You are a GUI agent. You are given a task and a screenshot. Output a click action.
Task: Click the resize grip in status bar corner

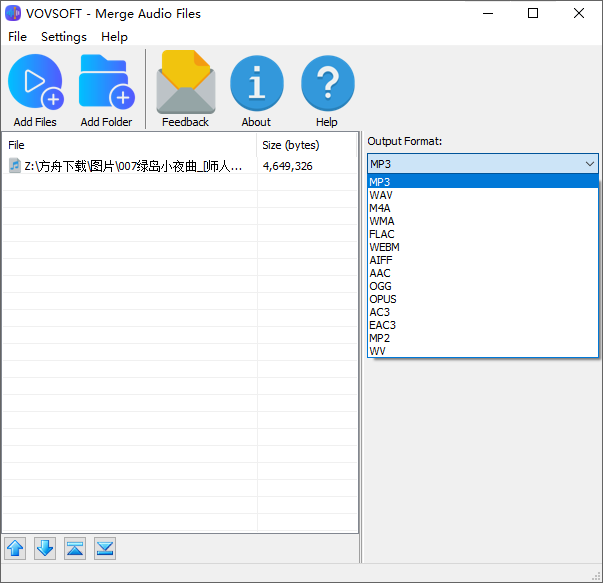pos(596,576)
